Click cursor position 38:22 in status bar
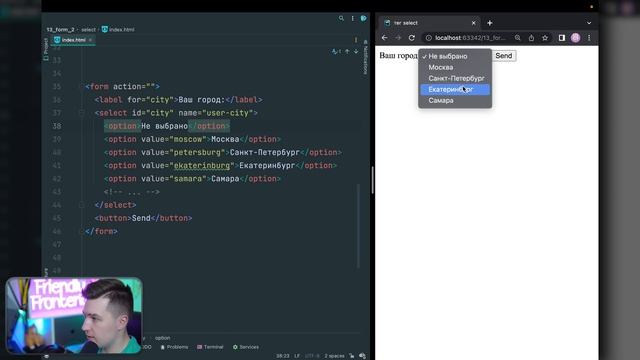 (x=282, y=356)
